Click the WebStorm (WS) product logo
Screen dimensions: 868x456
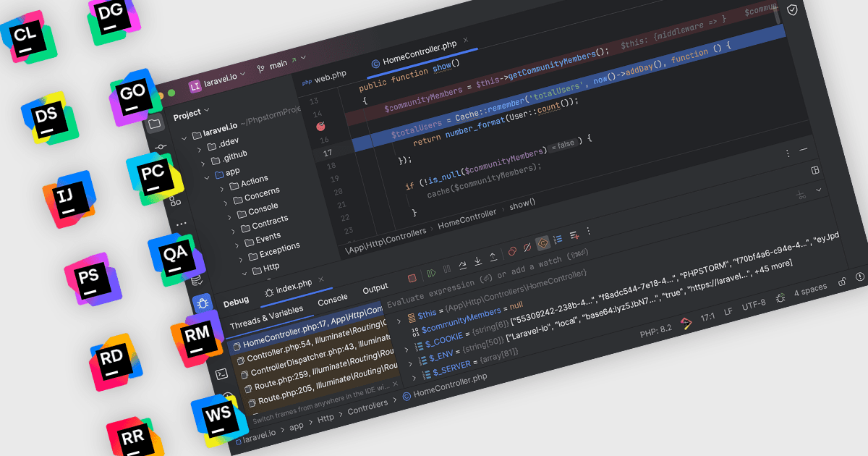pyautogui.click(x=219, y=420)
